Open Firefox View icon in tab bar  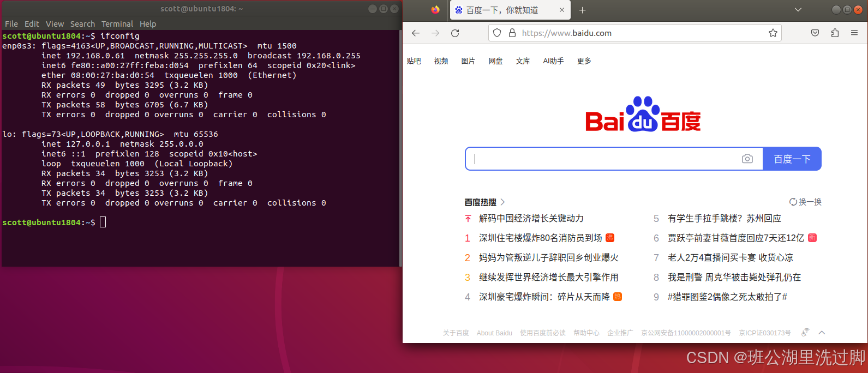pyautogui.click(x=435, y=10)
